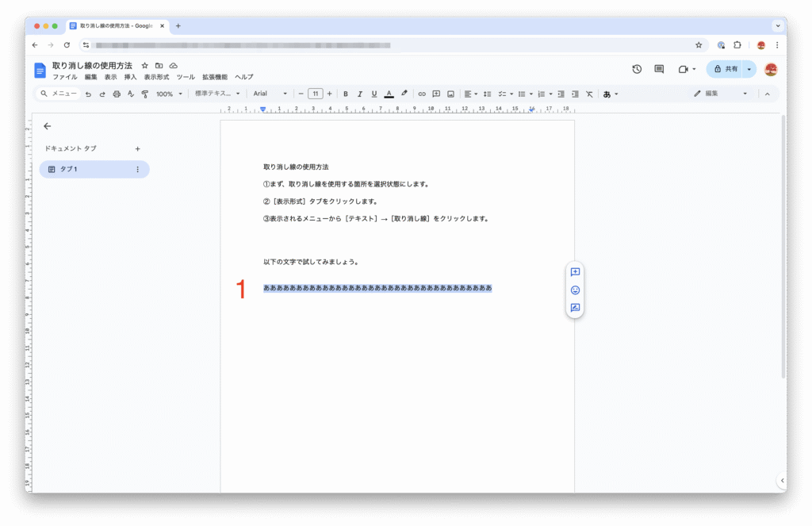This screenshot has height=526, width=812.
Task: Click the numbered list icon
Action: point(541,94)
